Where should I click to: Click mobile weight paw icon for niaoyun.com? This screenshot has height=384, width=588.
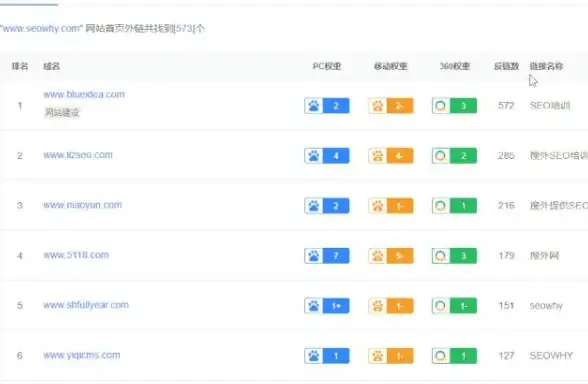pyautogui.click(x=378, y=206)
